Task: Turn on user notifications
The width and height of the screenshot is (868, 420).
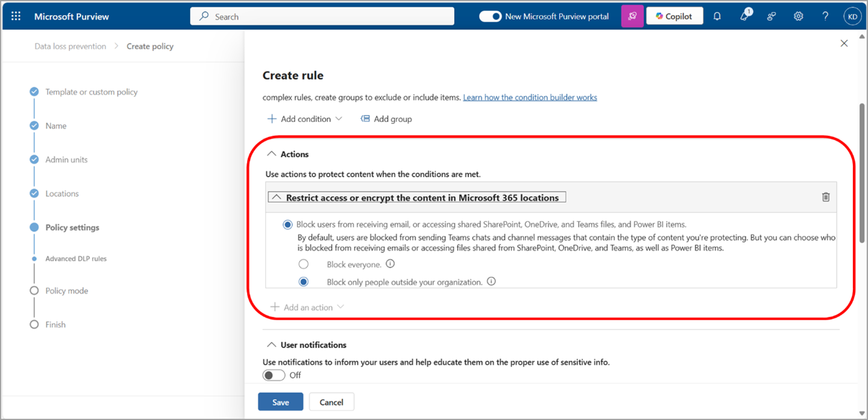Action: (273, 375)
